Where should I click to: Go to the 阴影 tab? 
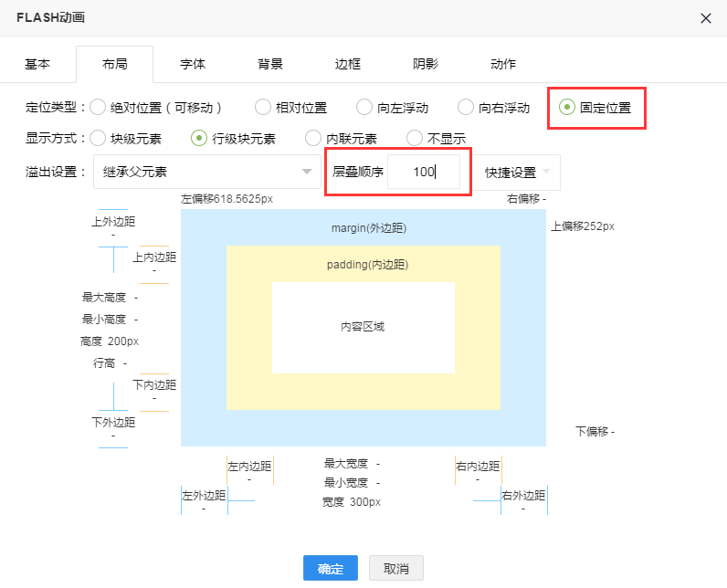click(x=426, y=64)
